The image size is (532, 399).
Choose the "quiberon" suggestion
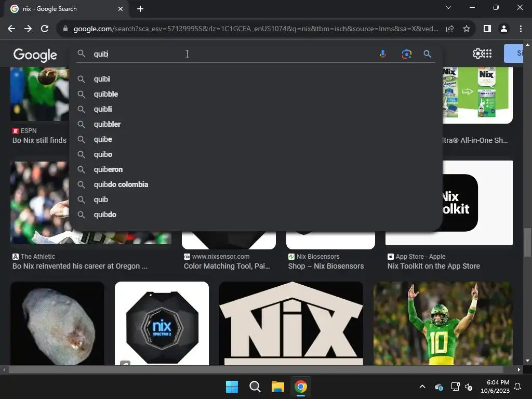coord(256,169)
